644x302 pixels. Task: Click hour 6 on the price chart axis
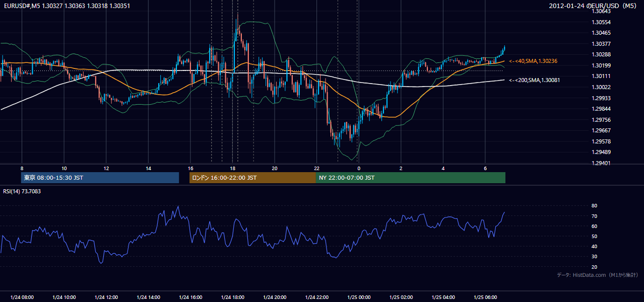(485, 168)
